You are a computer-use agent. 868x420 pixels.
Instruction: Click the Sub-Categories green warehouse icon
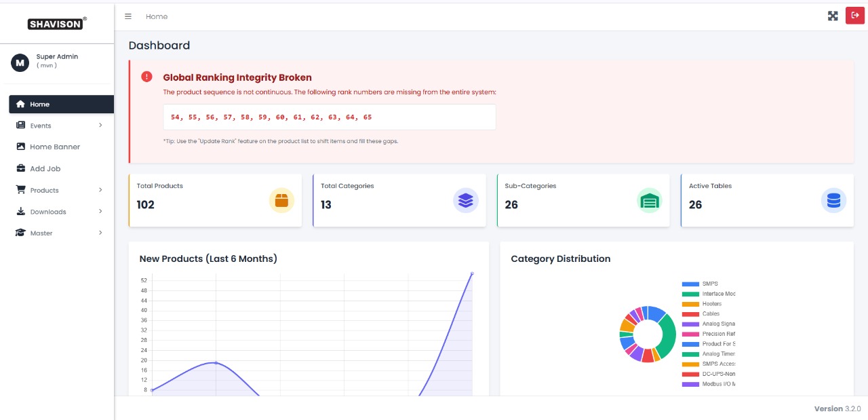[650, 201]
